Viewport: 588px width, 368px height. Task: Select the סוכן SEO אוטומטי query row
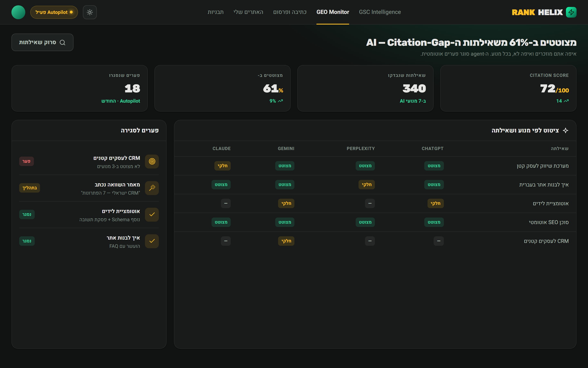tap(375, 222)
